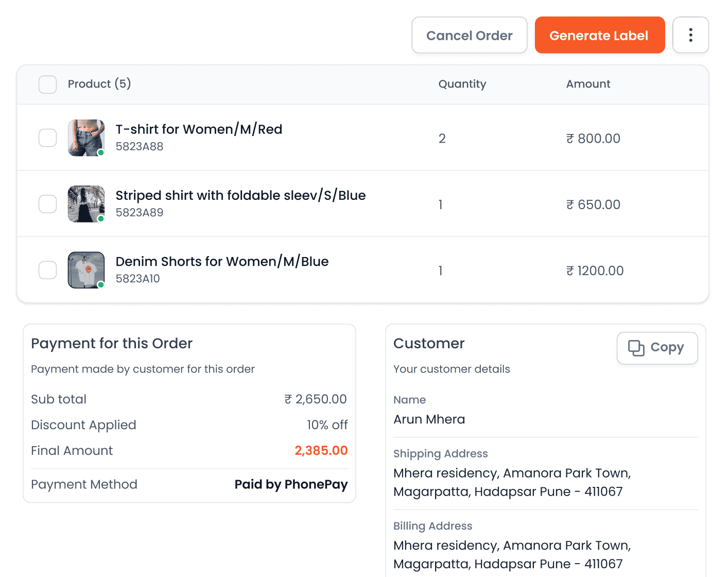Viewport: 728px width, 577px height.
Task: Open Striped shirt with foldable sleev/S/Blue title
Action: click(x=240, y=196)
